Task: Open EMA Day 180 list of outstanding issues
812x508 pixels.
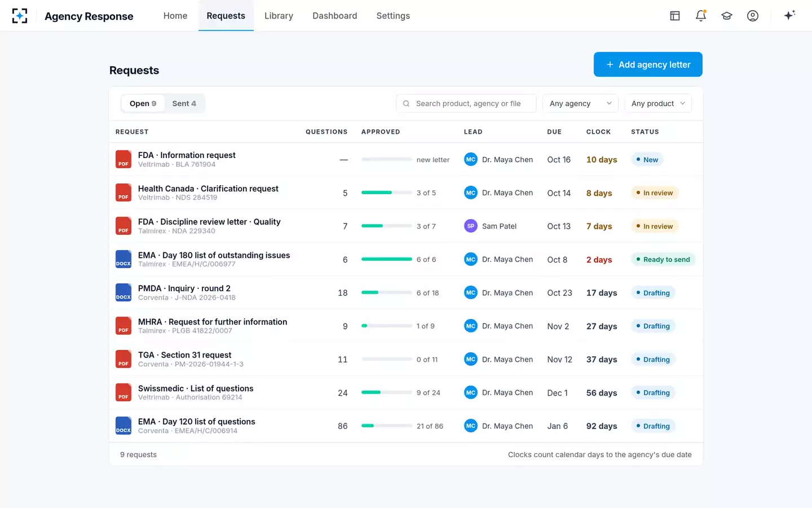Action: point(214,255)
